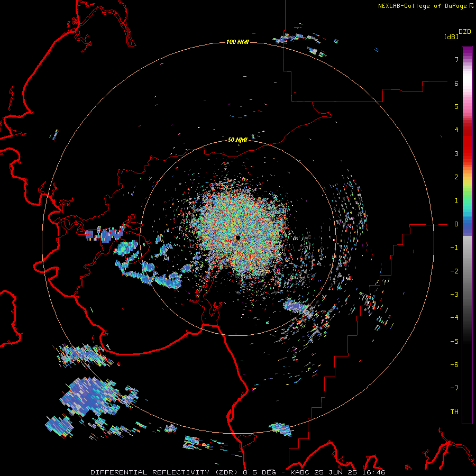Click the 1 value on the color scale
Image resolution: width=476 pixels, height=476 pixels.
coord(456,200)
